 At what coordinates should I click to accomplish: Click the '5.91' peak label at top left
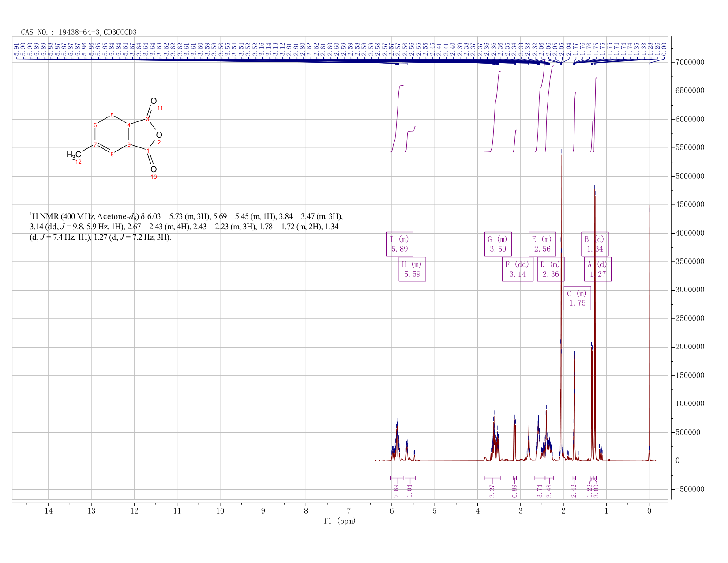coord(17,48)
